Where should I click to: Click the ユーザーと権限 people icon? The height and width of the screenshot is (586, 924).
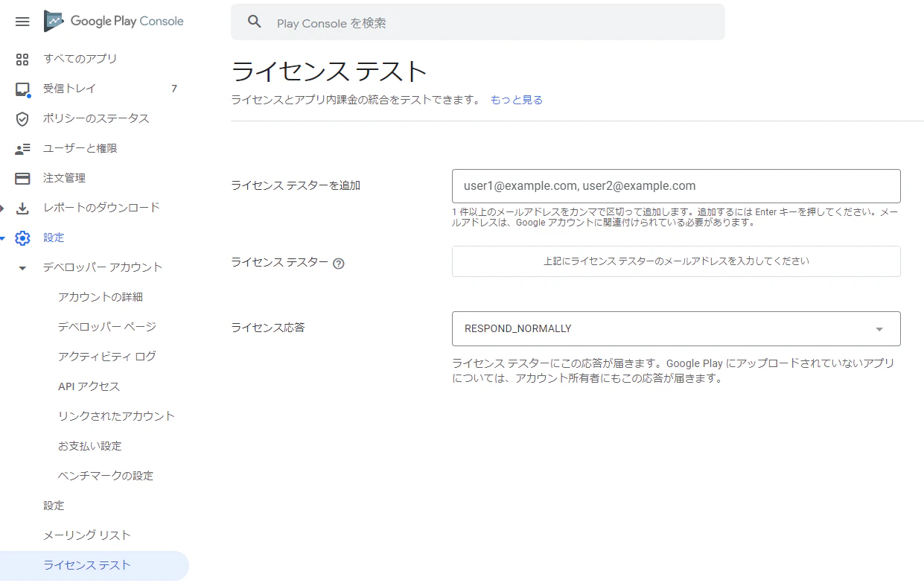(x=22, y=149)
